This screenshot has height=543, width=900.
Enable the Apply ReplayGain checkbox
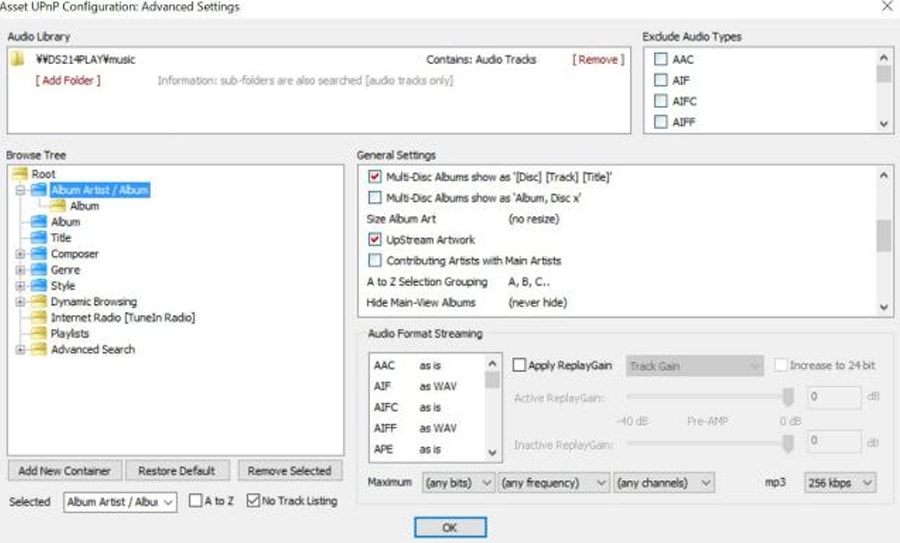pyautogui.click(x=519, y=366)
